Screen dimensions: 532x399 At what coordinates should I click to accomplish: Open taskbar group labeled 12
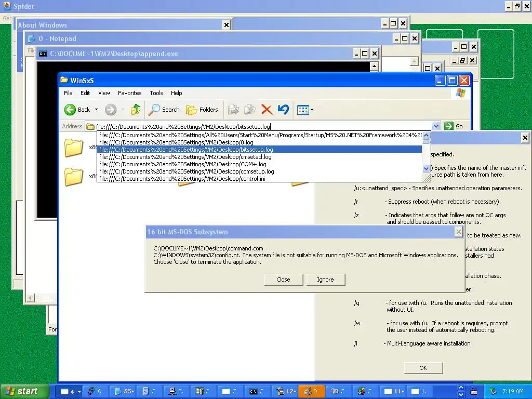tap(284, 392)
